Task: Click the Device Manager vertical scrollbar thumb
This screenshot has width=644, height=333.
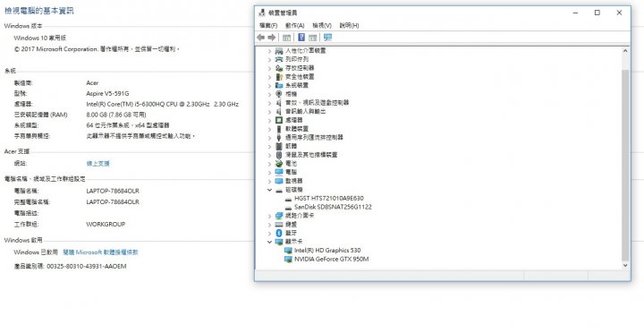Action: point(625,166)
